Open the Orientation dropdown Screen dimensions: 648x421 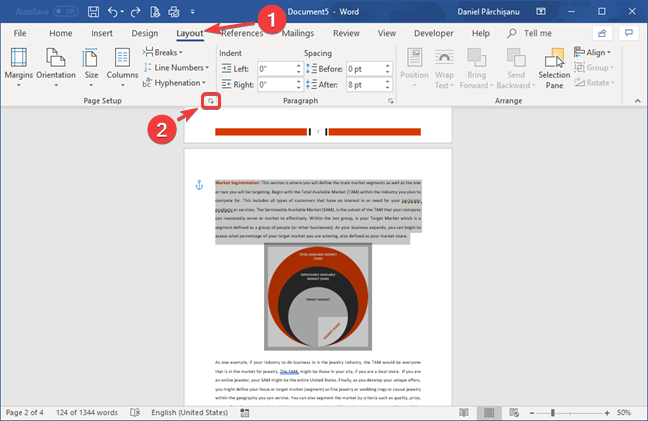(56, 67)
